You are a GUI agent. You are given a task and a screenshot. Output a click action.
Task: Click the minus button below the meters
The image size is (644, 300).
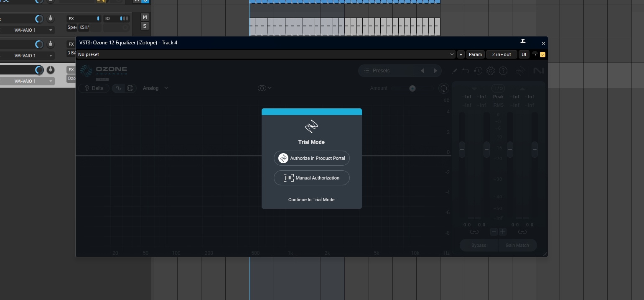[x=494, y=232]
